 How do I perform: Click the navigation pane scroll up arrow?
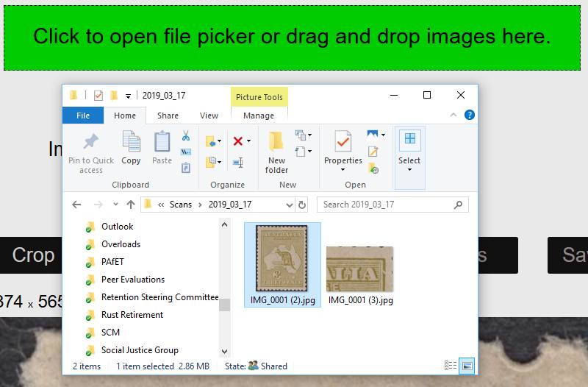point(224,225)
